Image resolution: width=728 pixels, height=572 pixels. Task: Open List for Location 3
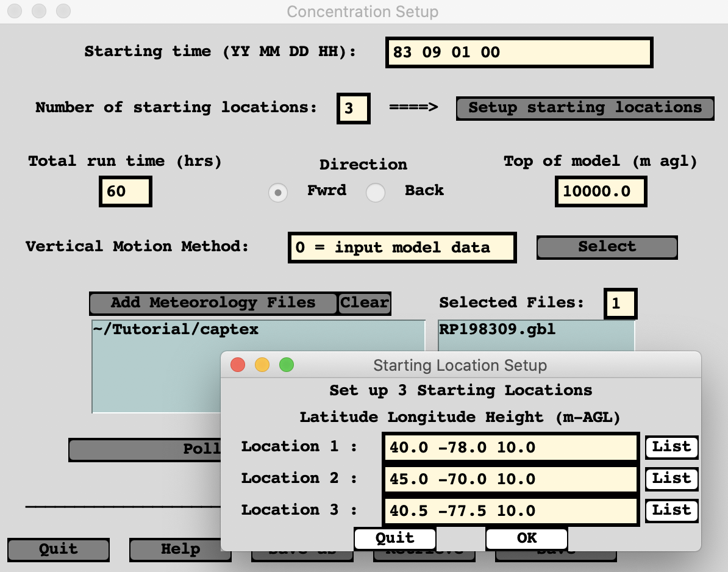coord(671,510)
